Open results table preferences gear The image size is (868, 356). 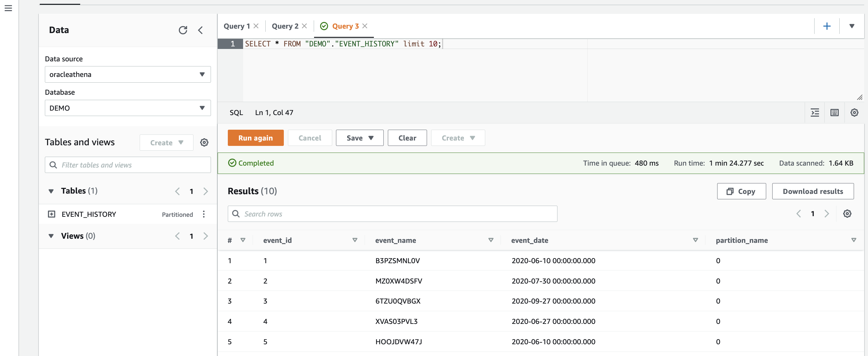pyautogui.click(x=847, y=214)
